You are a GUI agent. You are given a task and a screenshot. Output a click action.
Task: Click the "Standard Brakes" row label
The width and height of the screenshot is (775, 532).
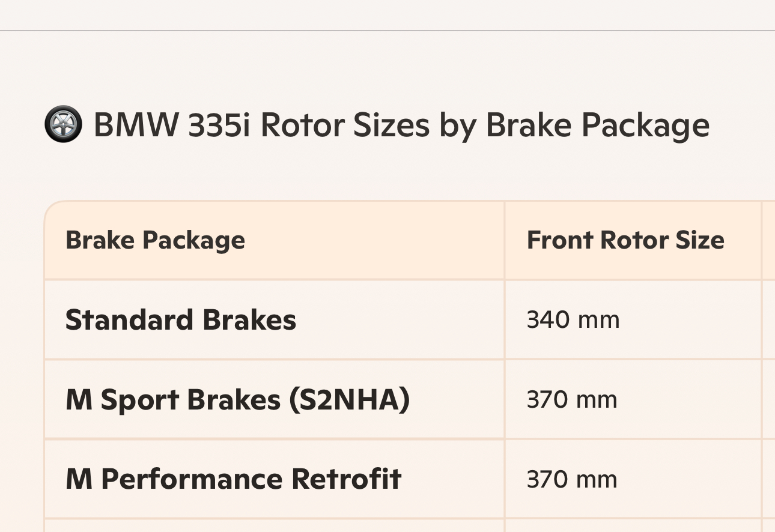tap(180, 320)
